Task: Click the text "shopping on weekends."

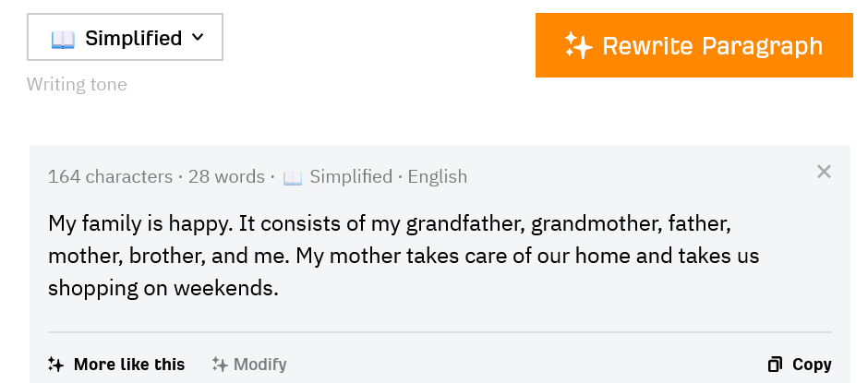Action: (x=163, y=288)
